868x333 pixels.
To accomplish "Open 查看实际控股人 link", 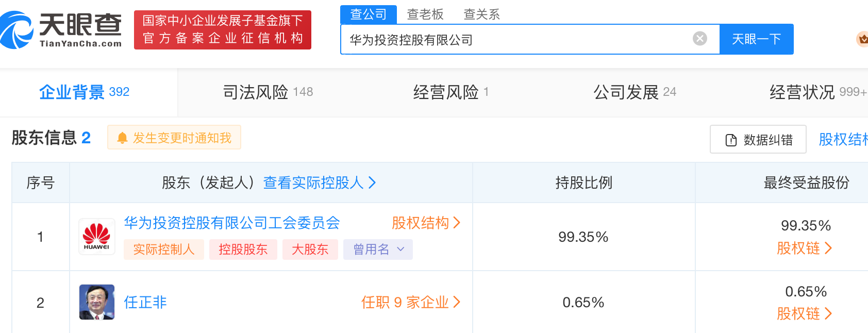I will [320, 182].
